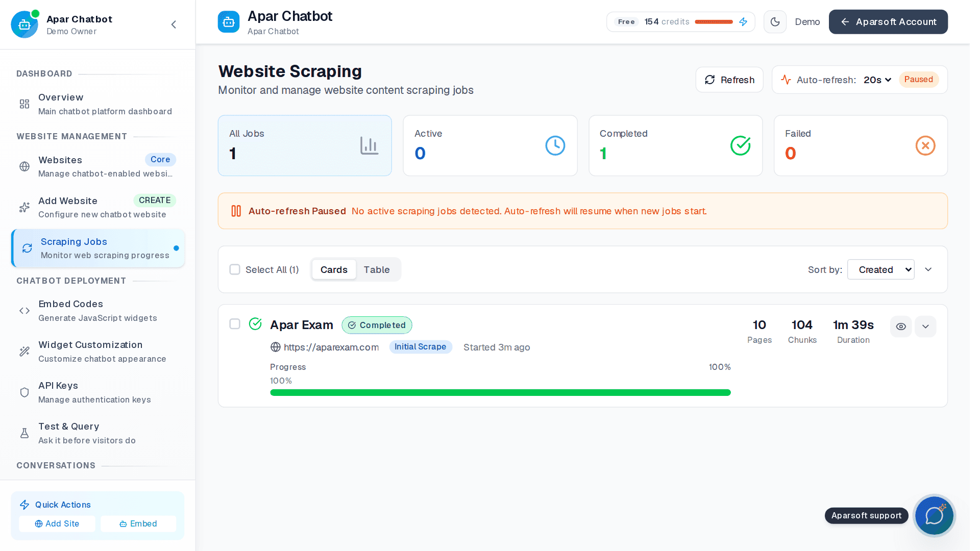Click the Completed checkmark circle icon
This screenshot has width=980, height=551.
[740, 146]
